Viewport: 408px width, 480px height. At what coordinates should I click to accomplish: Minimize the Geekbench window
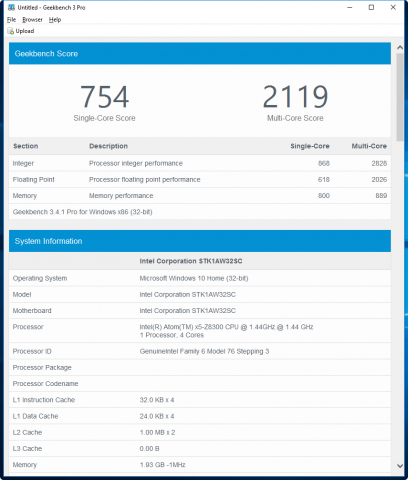350,7
